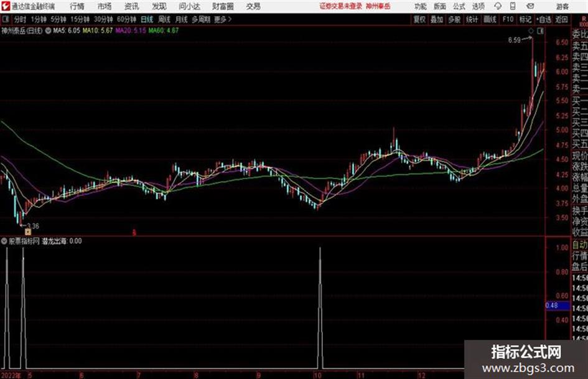588x379 pixels.
Task: Click the 潜龙出海: 0.00 indicator label
Action: point(62,241)
